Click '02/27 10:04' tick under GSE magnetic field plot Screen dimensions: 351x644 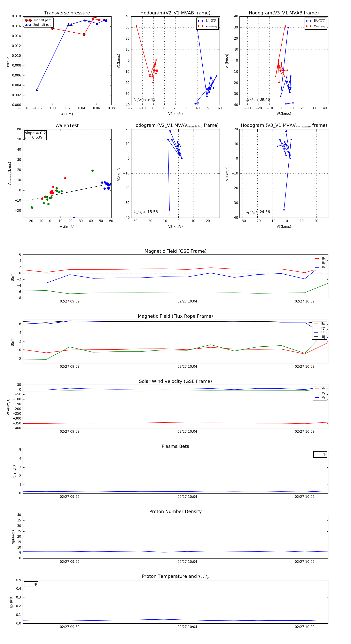(187, 302)
